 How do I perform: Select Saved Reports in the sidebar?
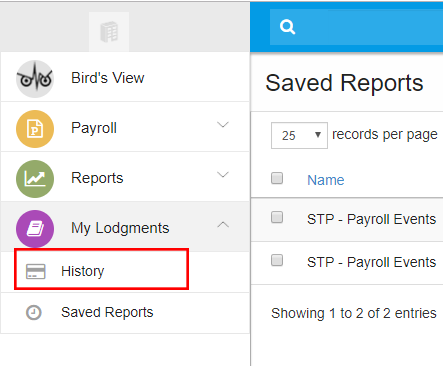pos(125,313)
